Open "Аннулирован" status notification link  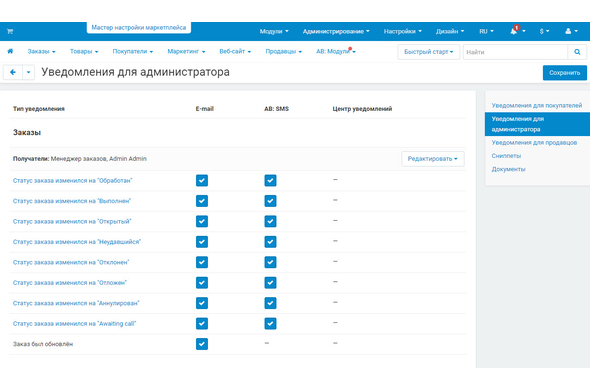point(76,303)
